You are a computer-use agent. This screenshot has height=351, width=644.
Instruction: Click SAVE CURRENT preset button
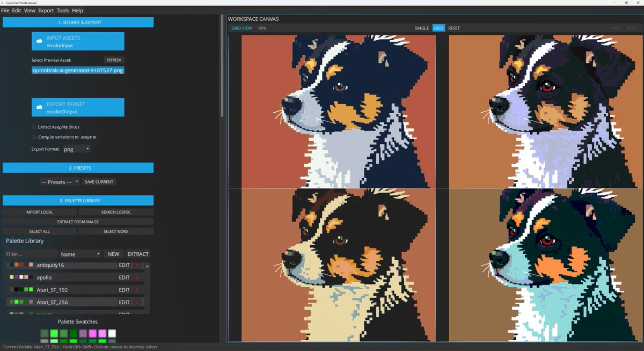(x=99, y=182)
